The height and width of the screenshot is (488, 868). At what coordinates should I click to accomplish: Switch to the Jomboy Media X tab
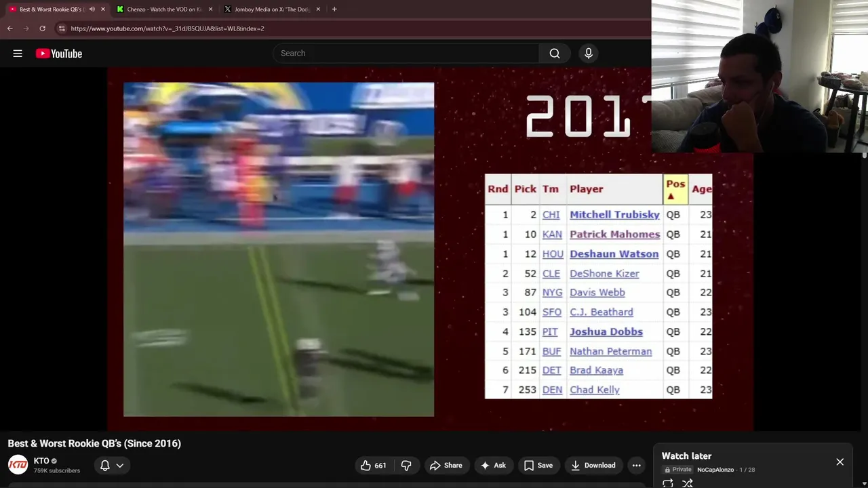click(x=271, y=9)
